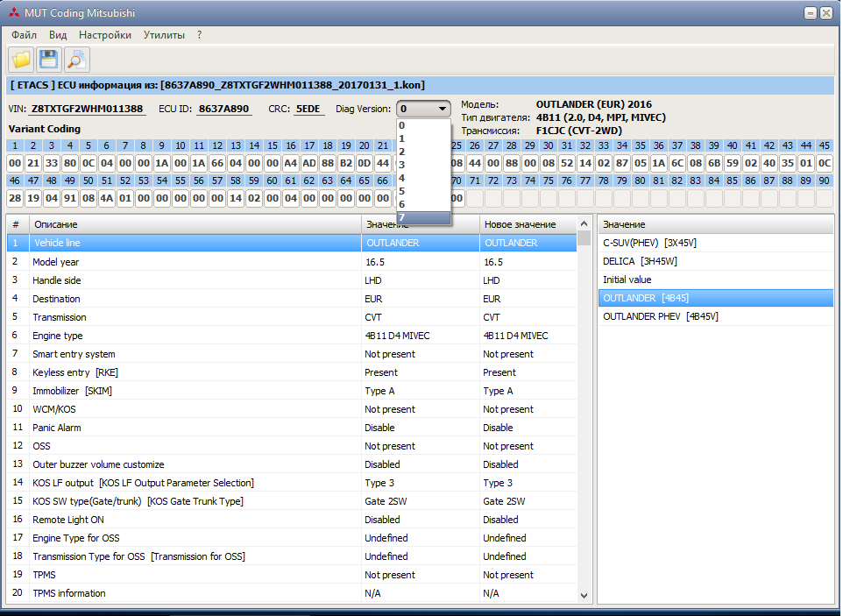The height and width of the screenshot is (616, 843).
Task: Click the right panel Значение header
Action: (716, 224)
